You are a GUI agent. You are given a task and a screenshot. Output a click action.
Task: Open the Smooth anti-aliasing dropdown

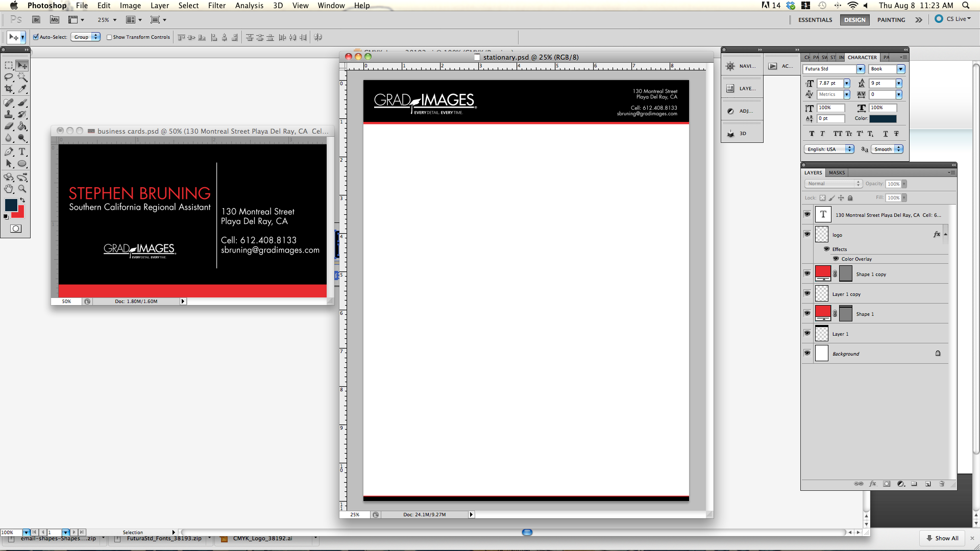[887, 149]
